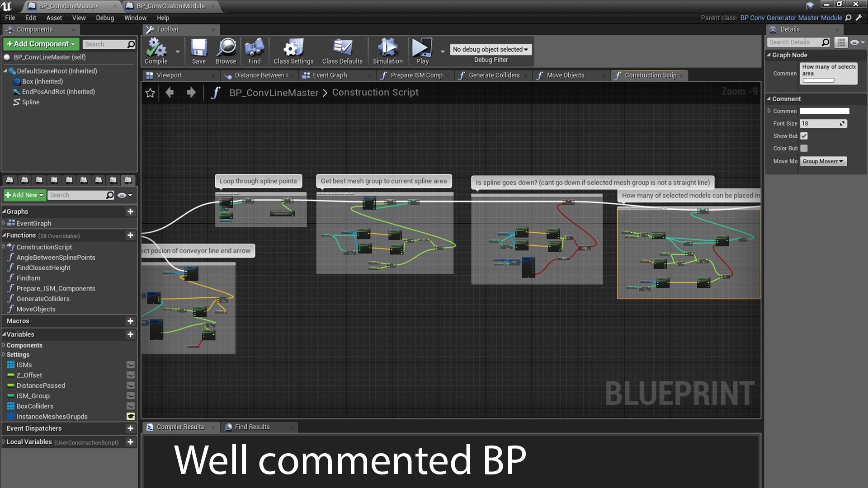
Task: Compile the blueprint
Action: click(156, 51)
